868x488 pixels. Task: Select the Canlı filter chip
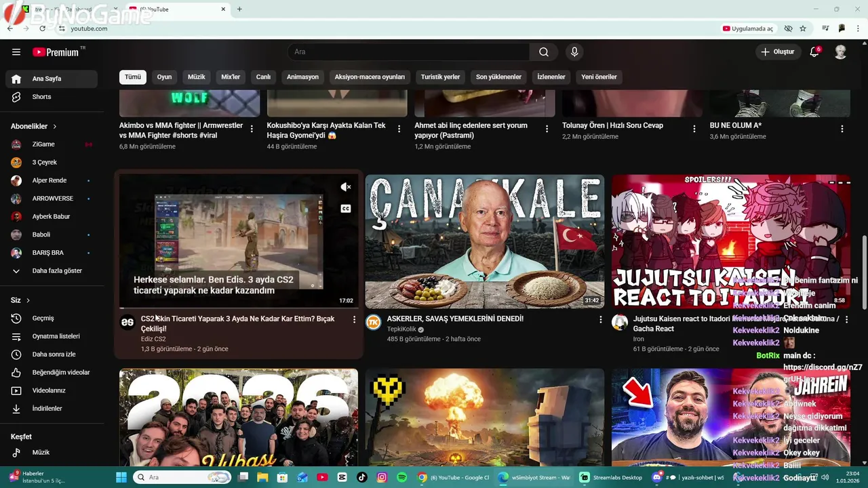pyautogui.click(x=263, y=77)
